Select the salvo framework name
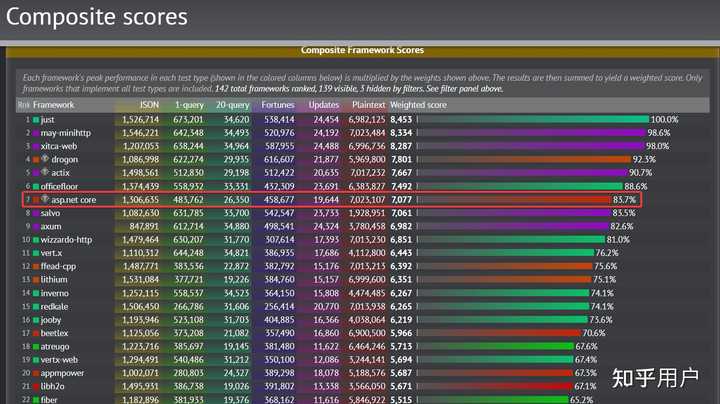Viewport: 720px width, 404px height. 50,213
